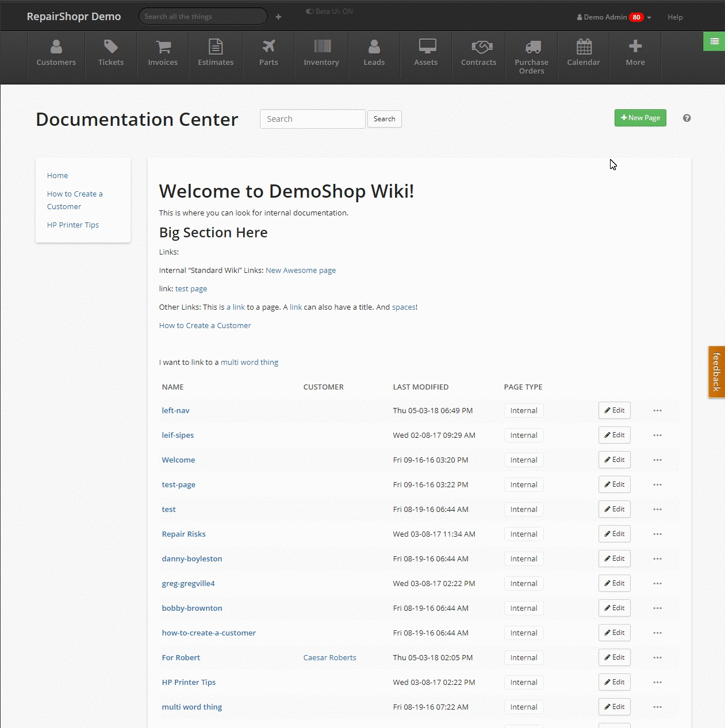The height and width of the screenshot is (728, 725).
Task: Open more options for multi word thing row
Action: click(657, 707)
